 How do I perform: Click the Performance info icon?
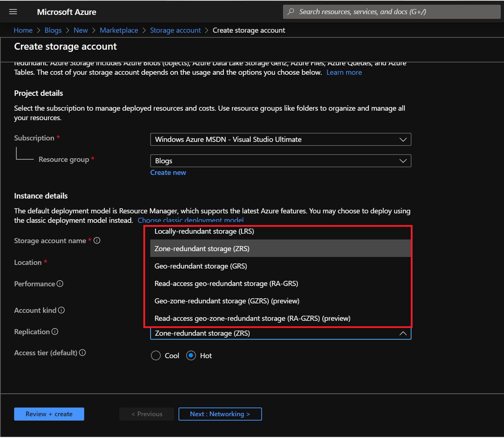[60, 284]
